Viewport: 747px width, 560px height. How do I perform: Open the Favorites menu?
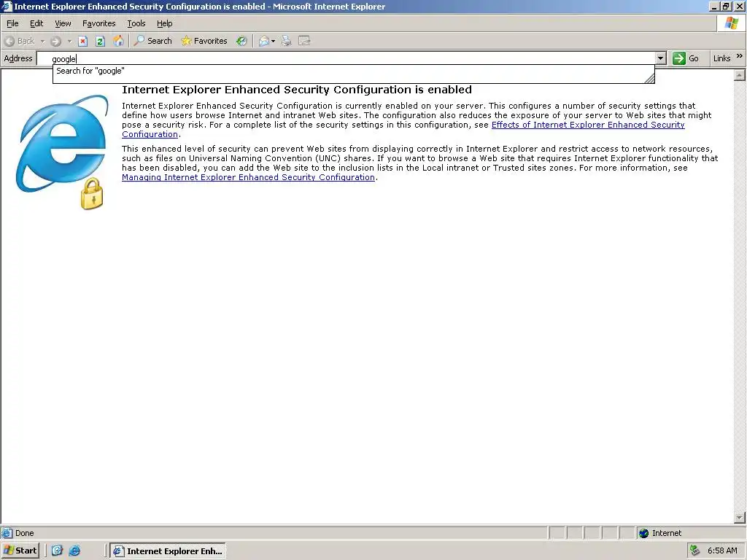[99, 23]
